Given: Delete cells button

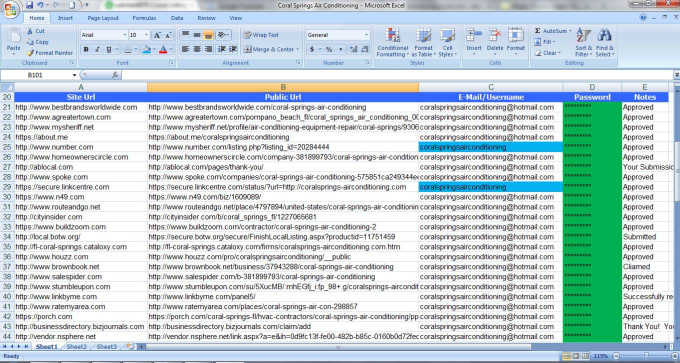Looking at the screenshot, I should click(495, 42).
